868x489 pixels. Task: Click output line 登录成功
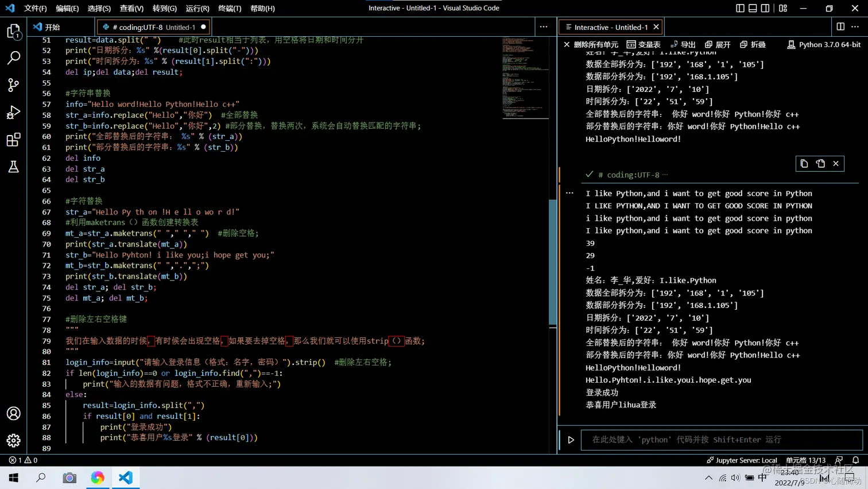602,392
